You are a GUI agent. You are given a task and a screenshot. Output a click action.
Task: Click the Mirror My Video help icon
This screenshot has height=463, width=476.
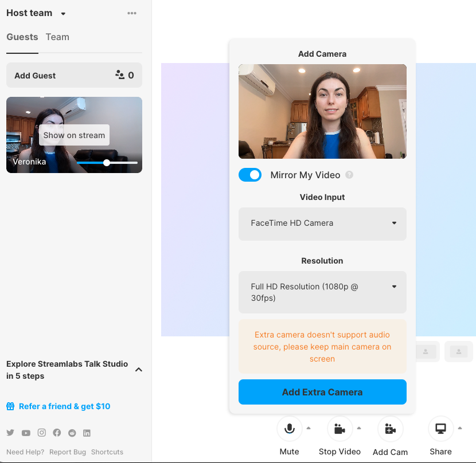[x=349, y=175]
